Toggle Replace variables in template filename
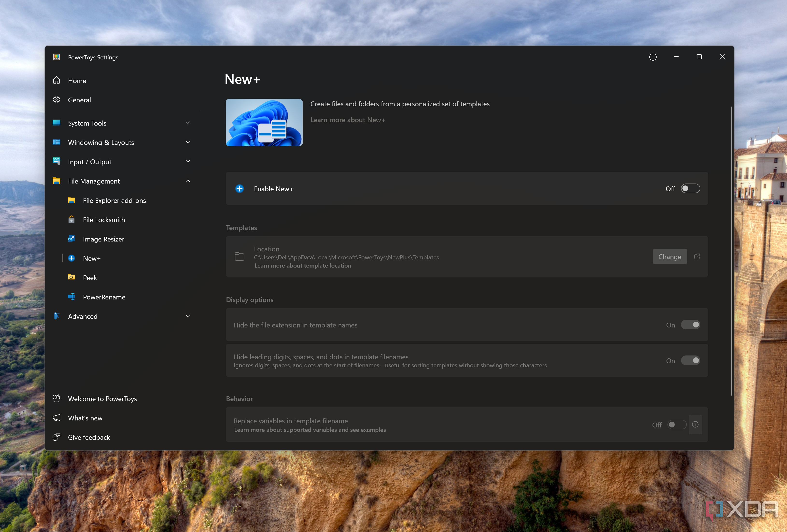The image size is (787, 532). pos(677,424)
